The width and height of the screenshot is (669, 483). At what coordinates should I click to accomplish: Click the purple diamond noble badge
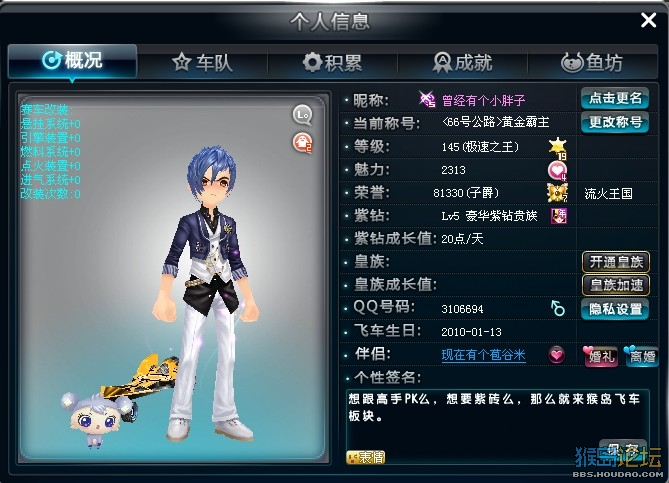558,216
